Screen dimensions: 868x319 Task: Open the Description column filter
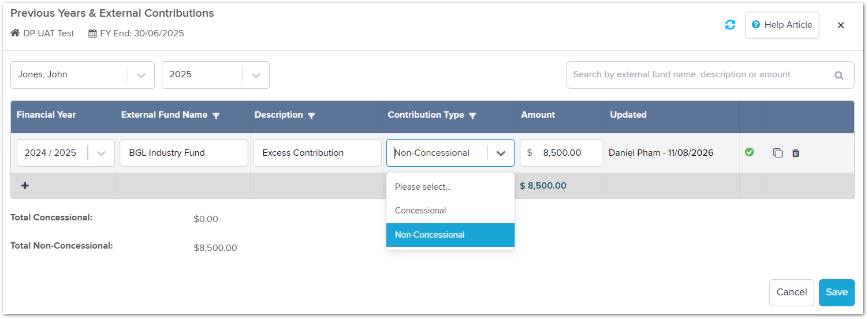(x=311, y=115)
